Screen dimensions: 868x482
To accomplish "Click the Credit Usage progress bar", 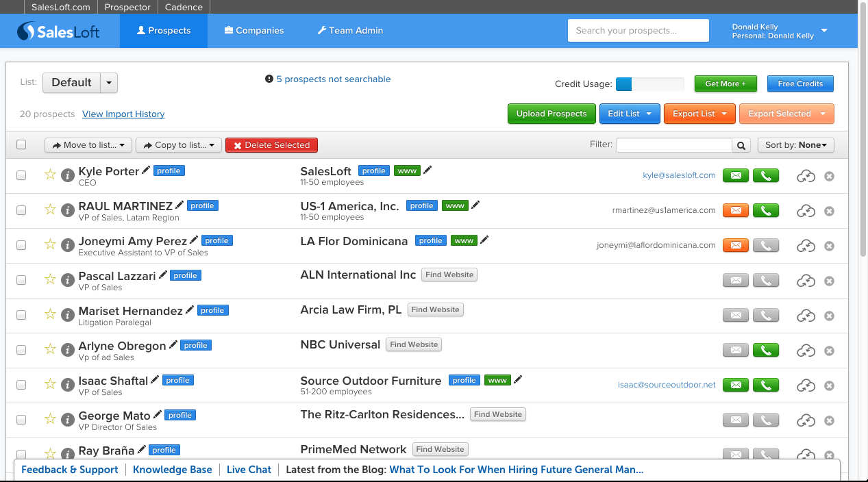I will pyautogui.click(x=649, y=84).
